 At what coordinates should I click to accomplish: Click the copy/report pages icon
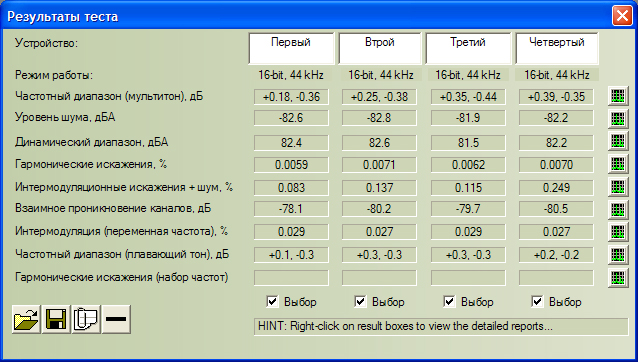pyautogui.click(x=86, y=319)
